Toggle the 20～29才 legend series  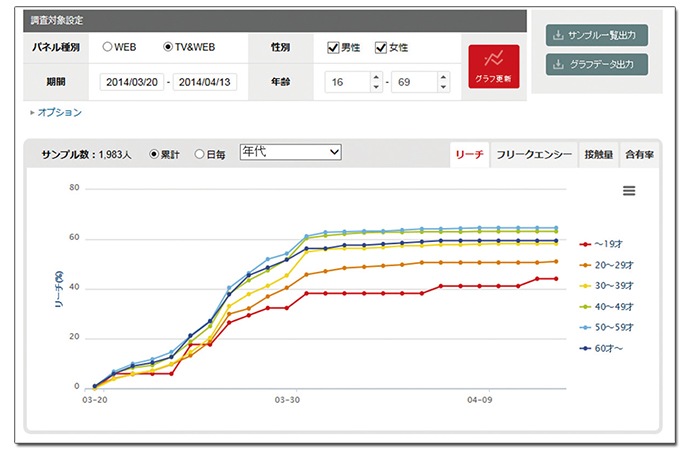(606, 265)
